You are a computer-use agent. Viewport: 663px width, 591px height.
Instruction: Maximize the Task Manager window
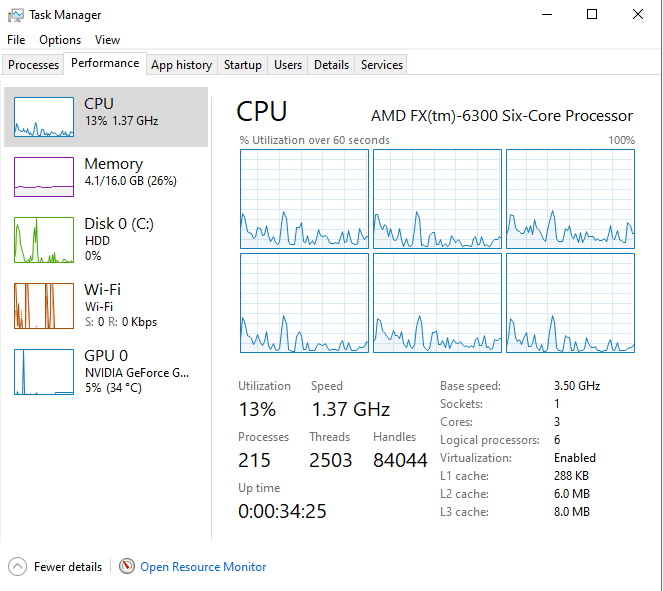(x=592, y=15)
